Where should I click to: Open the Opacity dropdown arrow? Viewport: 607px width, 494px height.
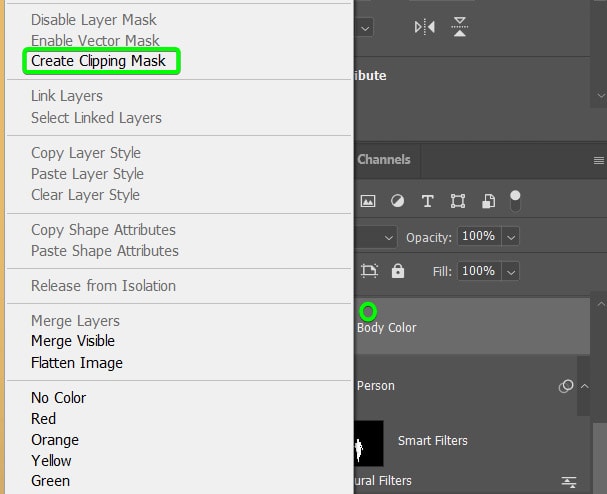511,237
